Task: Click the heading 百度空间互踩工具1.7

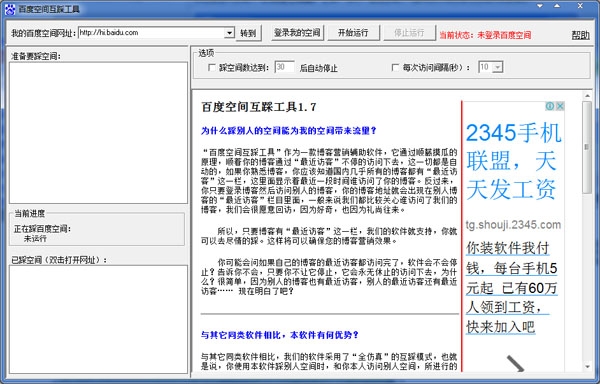Action: (259, 107)
